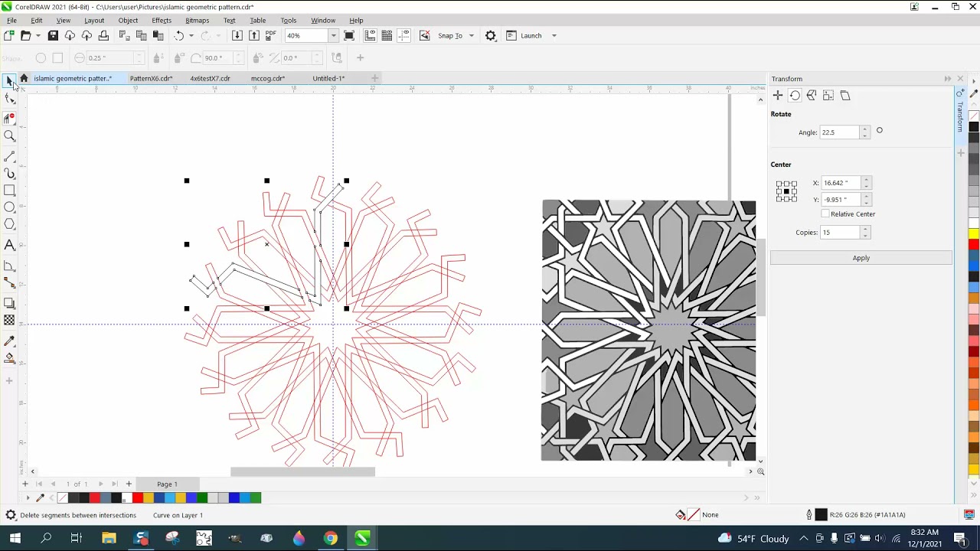
Task: Open the File menu
Action: [11, 21]
